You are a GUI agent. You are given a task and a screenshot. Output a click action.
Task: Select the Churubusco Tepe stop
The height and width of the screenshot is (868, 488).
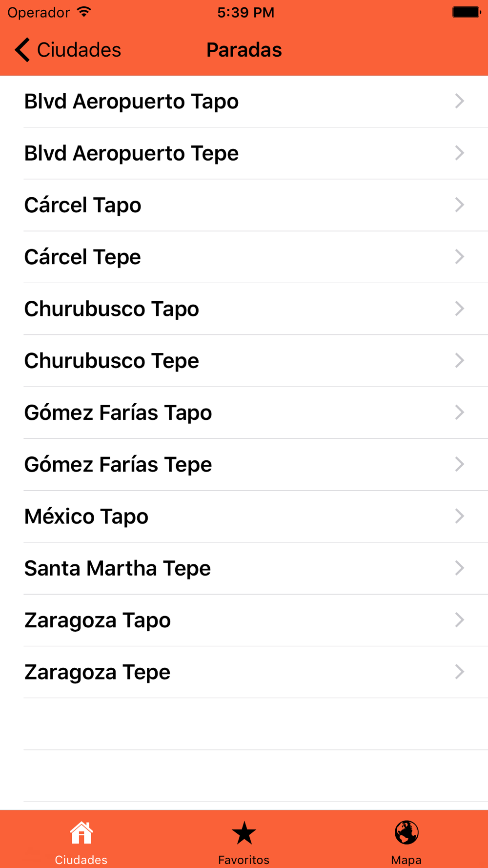tap(112, 361)
